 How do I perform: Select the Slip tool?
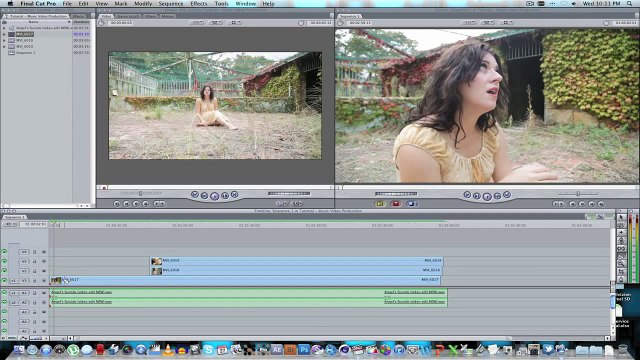(621, 248)
